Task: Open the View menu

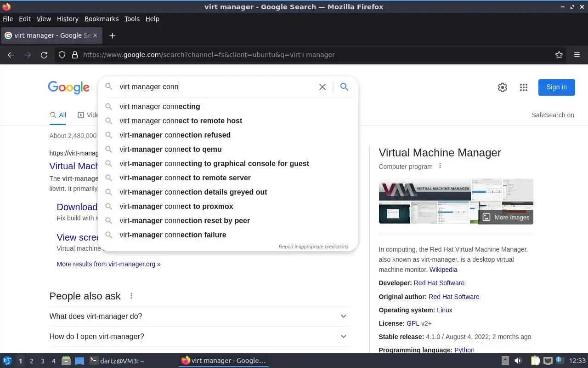Action: (x=44, y=19)
